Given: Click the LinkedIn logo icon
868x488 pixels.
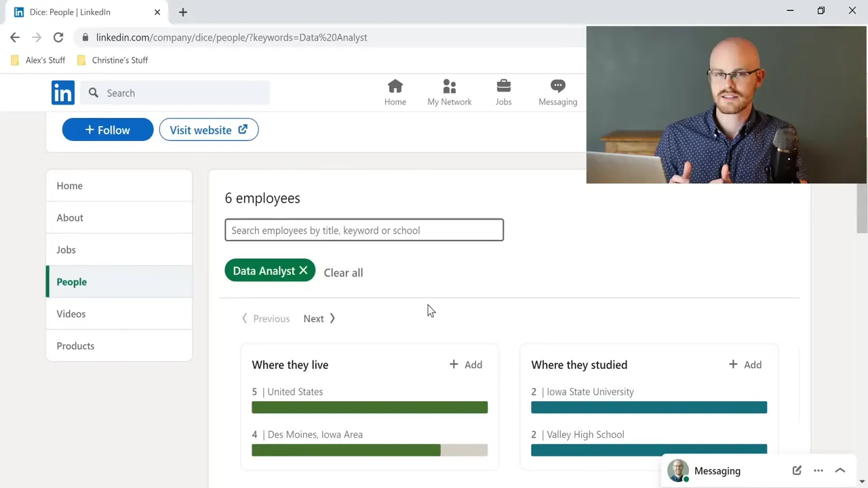Looking at the screenshot, I should click(x=62, y=93).
